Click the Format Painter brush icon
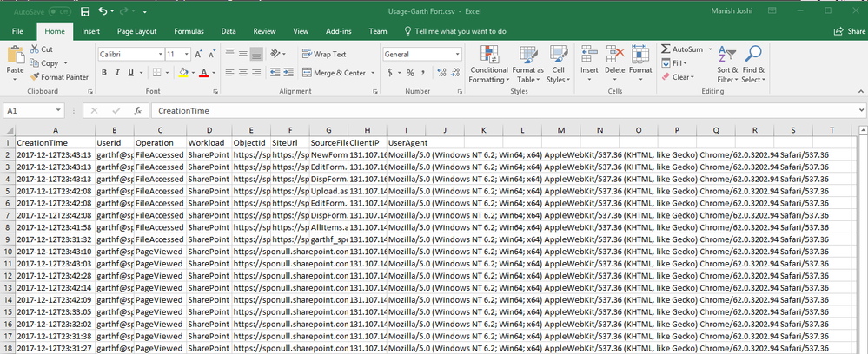Viewport: 868px width, 354px height. [x=35, y=77]
